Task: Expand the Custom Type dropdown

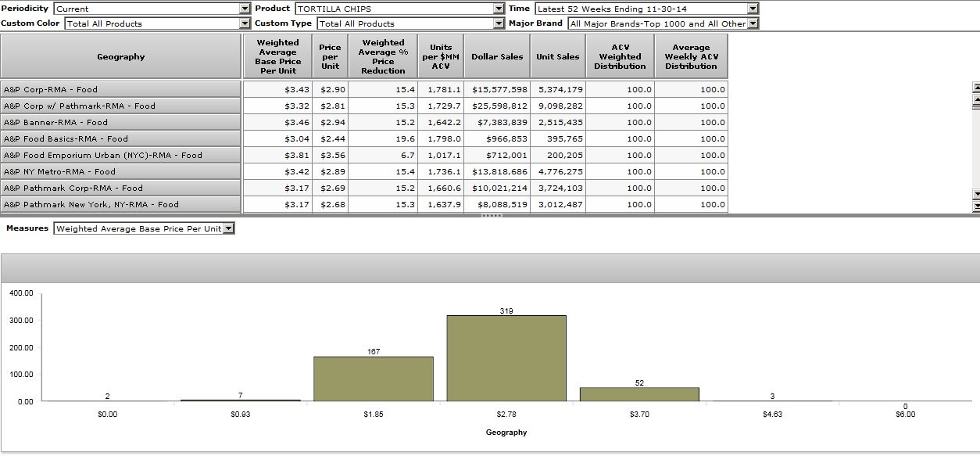Action: [x=499, y=23]
